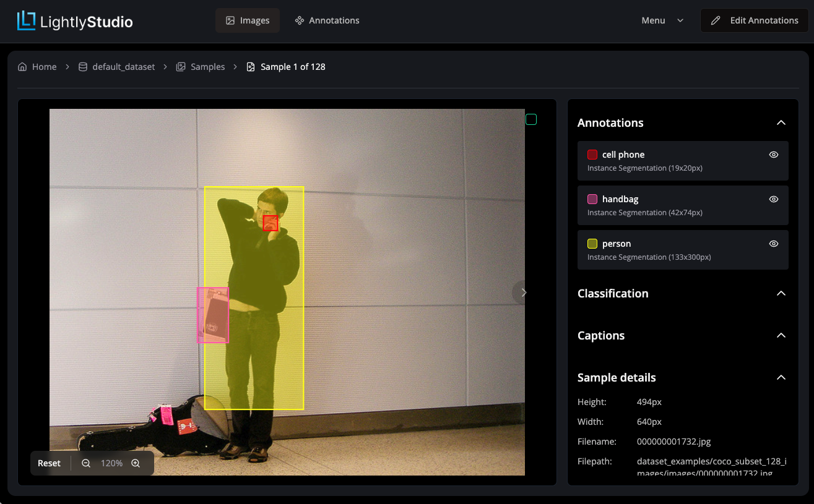Collapse the Sample details section
Image resolution: width=814 pixels, height=504 pixels.
click(781, 377)
